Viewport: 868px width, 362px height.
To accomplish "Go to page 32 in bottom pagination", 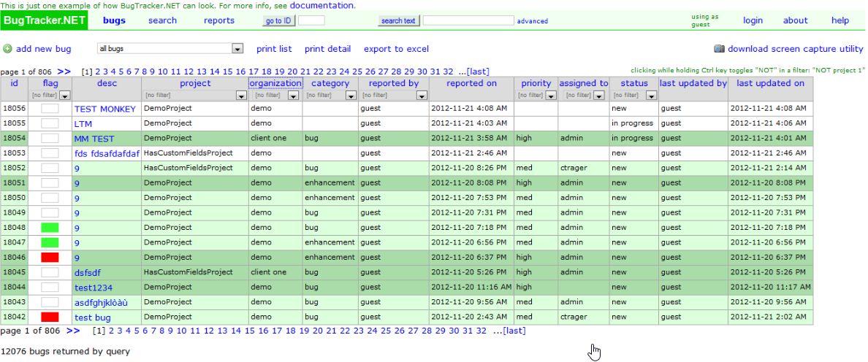I will pyautogui.click(x=481, y=331).
